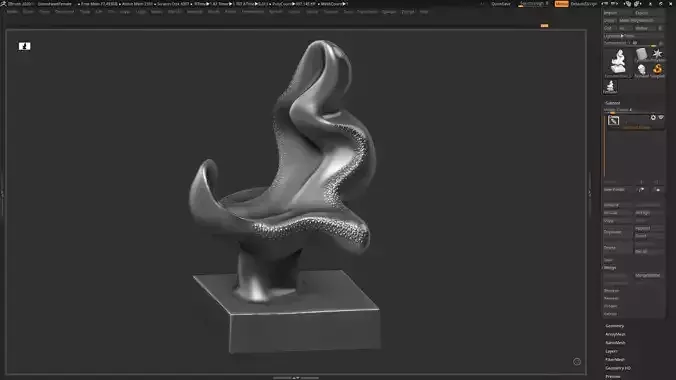The width and height of the screenshot is (676, 380).
Task: Open the Transform menu
Action: 367,12
